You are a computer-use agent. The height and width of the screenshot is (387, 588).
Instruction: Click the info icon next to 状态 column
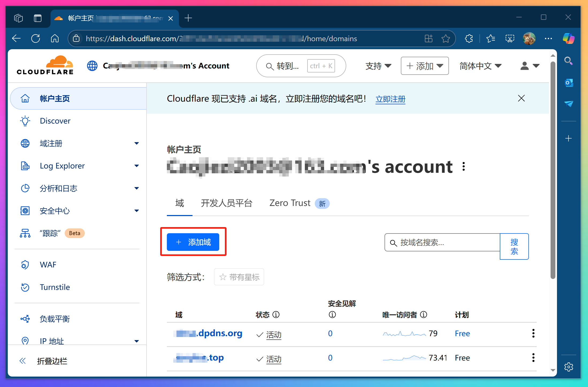pyautogui.click(x=276, y=315)
